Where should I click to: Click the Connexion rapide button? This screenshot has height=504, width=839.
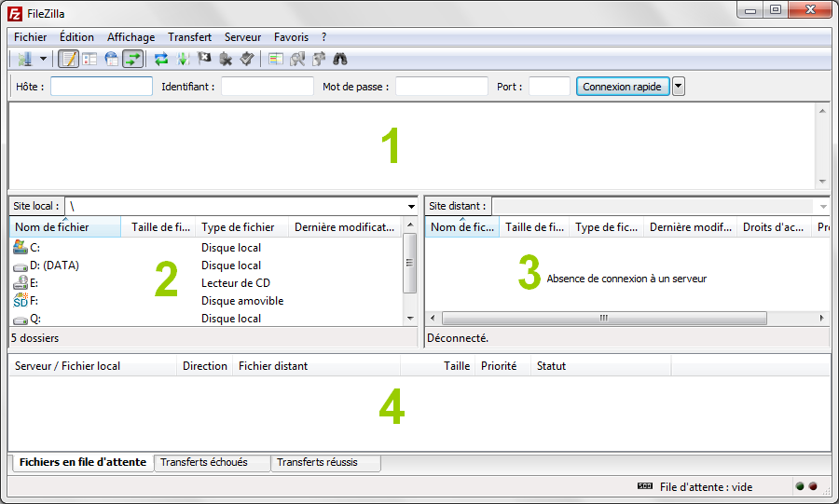point(623,87)
